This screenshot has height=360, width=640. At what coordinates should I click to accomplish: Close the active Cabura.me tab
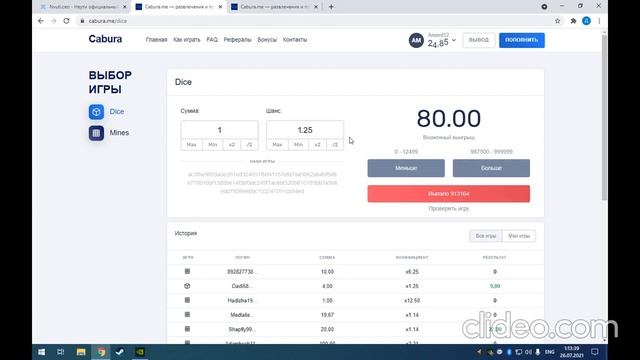pyautogui.click(x=220, y=7)
